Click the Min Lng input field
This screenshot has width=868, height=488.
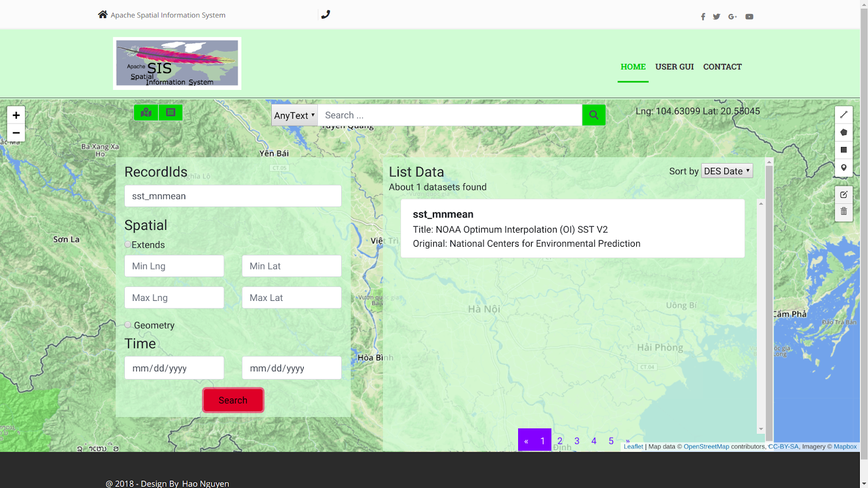(x=174, y=266)
